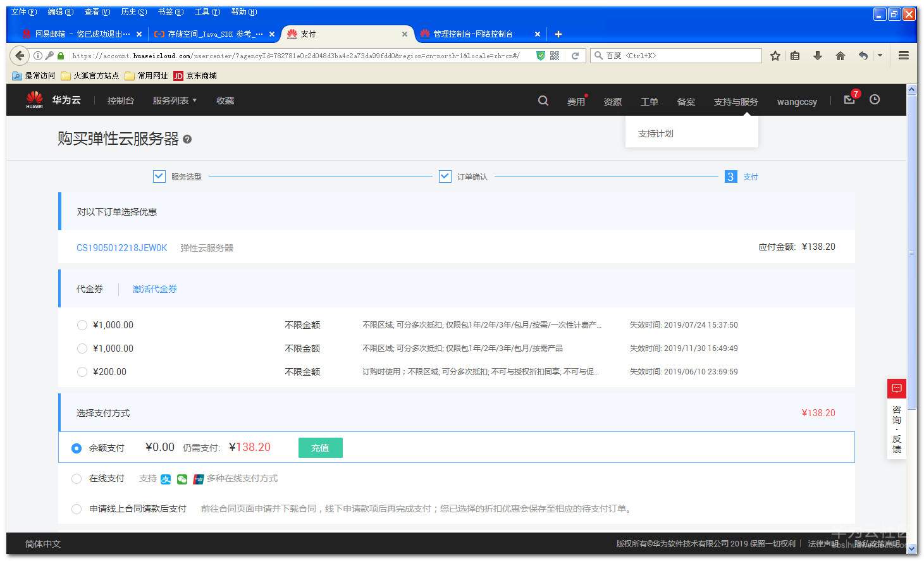Open the 支持与服务 menu
Image resolution: width=924 pixels, height=561 pixels.
736,101
